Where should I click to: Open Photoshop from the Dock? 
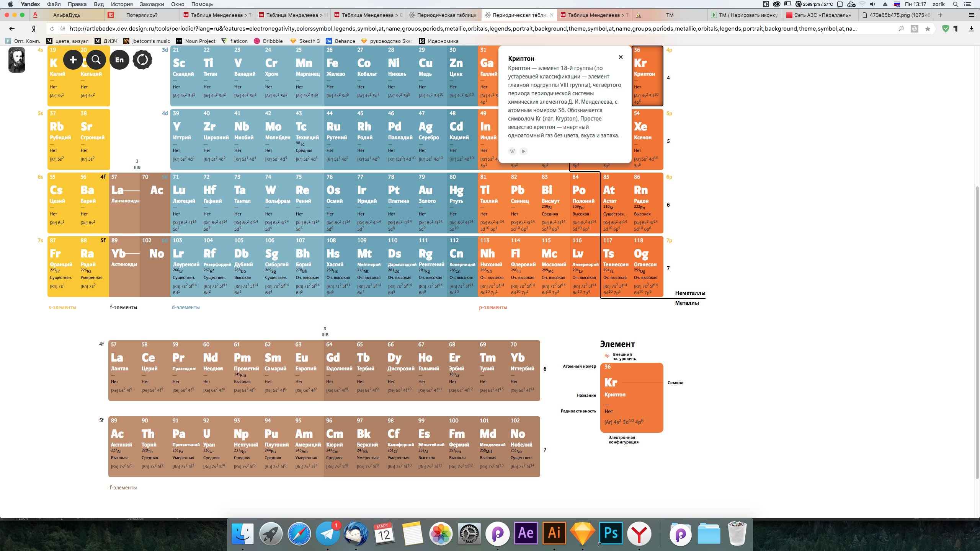pos(611,533)
